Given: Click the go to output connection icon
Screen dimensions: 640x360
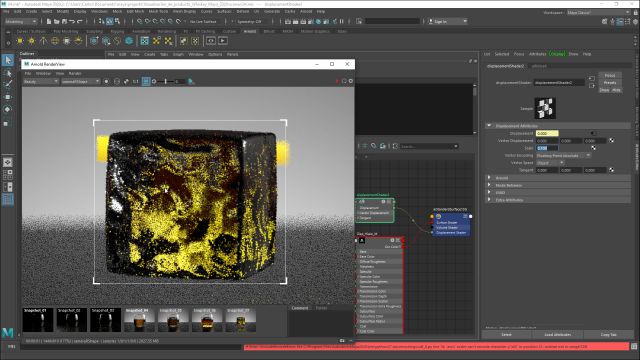Looking at the screenshot, I should click(591, 86).
